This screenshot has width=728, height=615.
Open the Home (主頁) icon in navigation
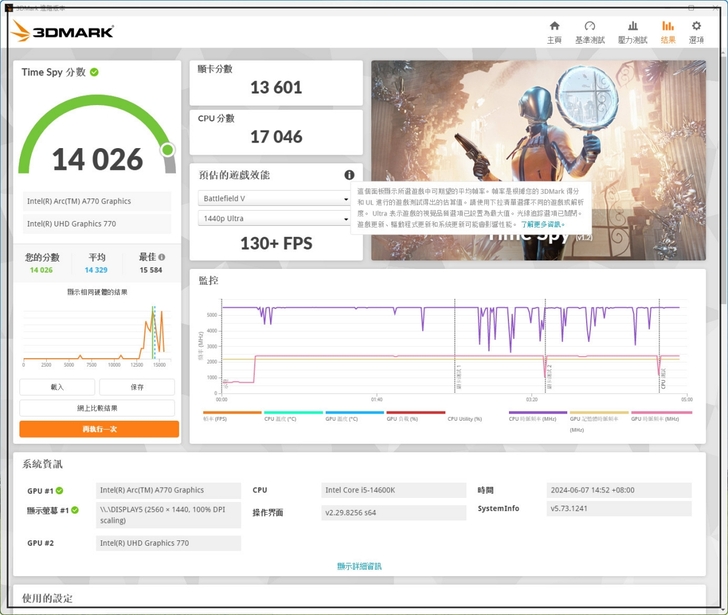pyautogui.click(x=554, y=31)
